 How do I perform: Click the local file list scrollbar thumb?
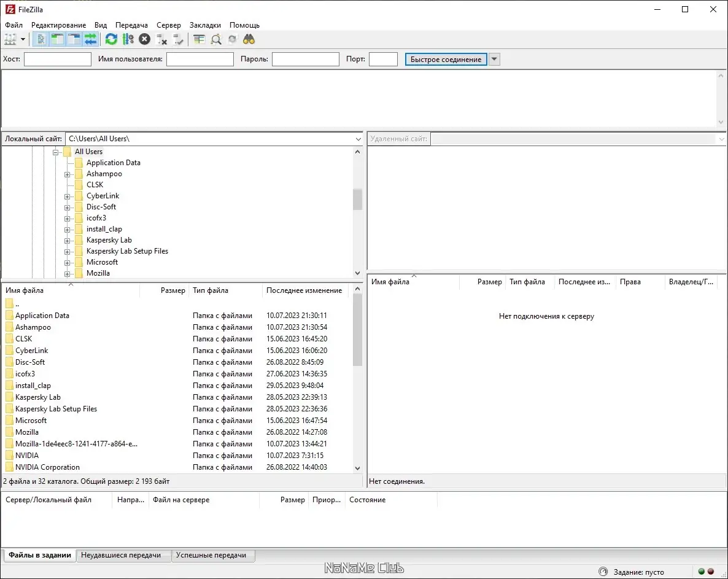357,330
